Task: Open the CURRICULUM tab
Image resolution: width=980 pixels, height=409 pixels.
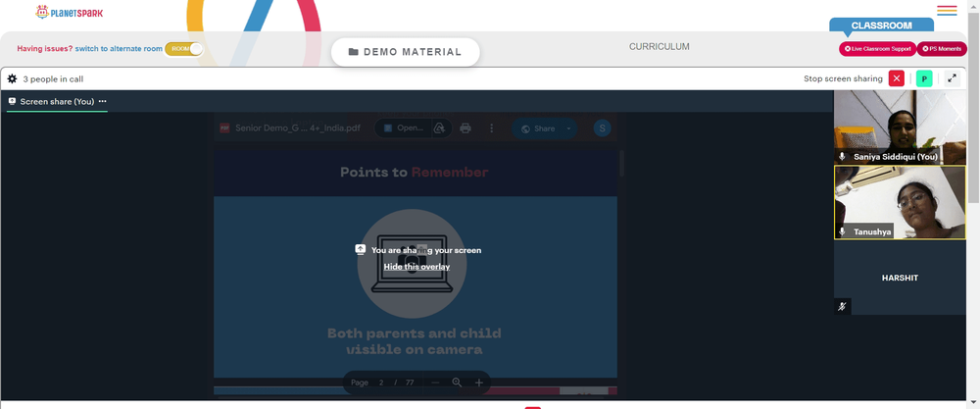Action: [x=660, y=47]
